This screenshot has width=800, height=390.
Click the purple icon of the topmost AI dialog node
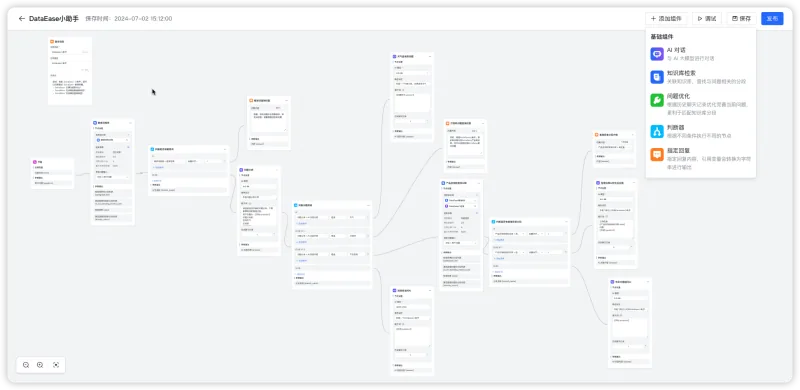394,56
